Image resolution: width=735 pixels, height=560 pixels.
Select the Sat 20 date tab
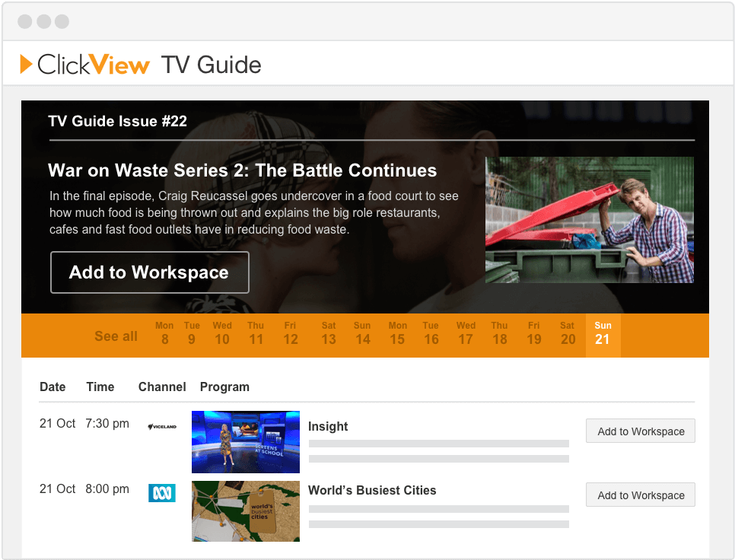coord(568,333)
